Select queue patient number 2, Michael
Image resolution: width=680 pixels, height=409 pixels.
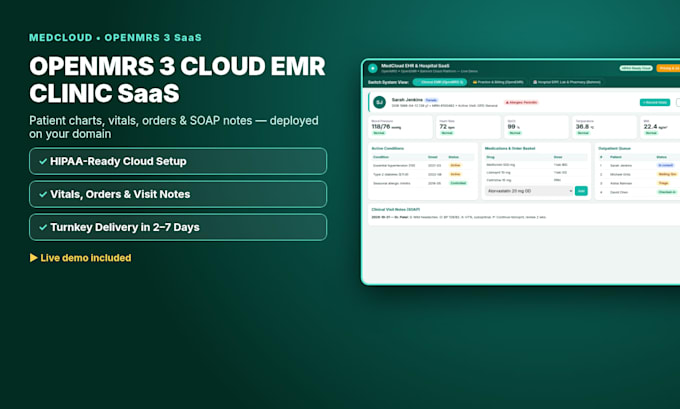pos(639,174)
